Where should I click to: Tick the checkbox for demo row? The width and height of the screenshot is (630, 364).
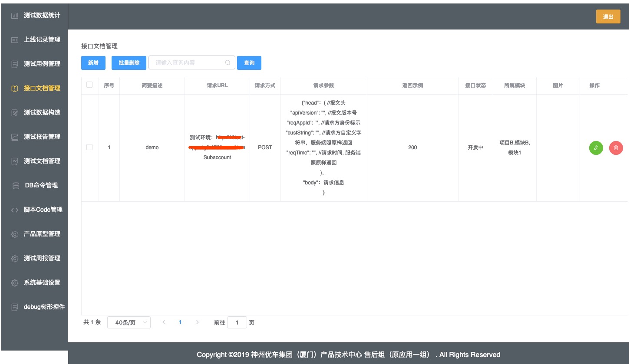point(89,147)
